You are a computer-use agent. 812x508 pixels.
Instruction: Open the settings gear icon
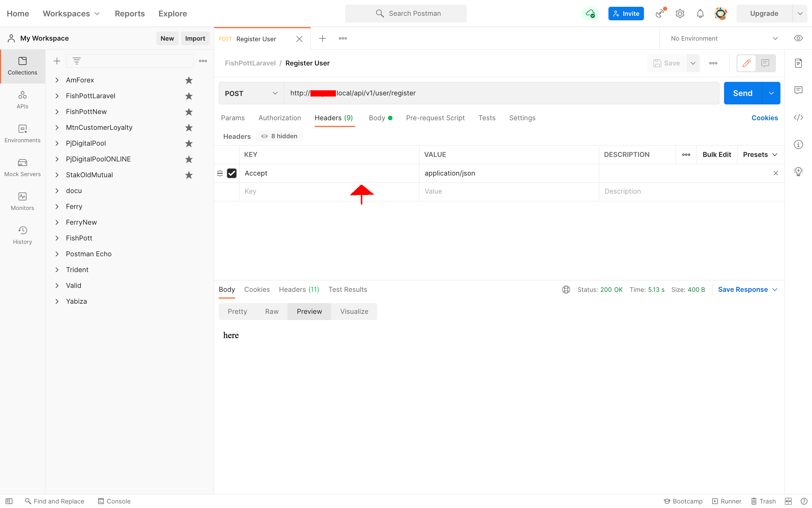680,14
